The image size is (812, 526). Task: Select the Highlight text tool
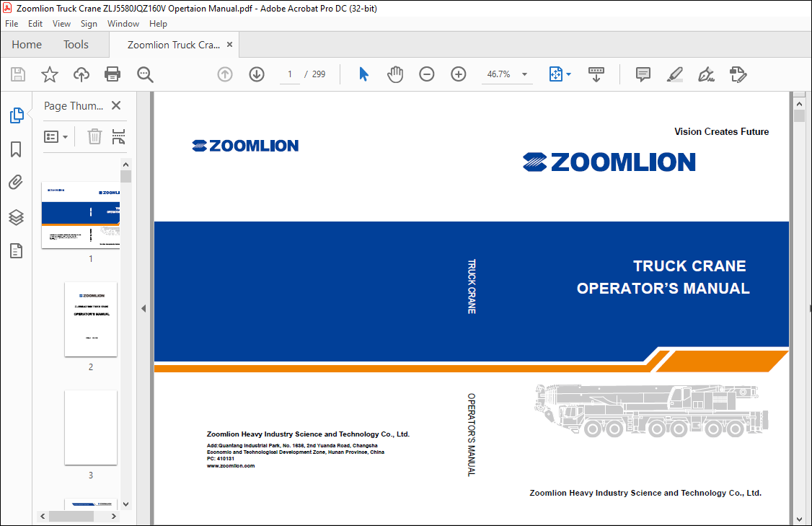click(x=675, y=74)
